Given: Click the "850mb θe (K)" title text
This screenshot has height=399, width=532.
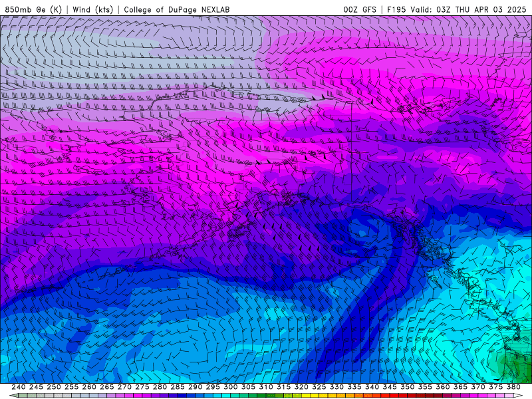Looking at the screenshot, I should point(33,9).
